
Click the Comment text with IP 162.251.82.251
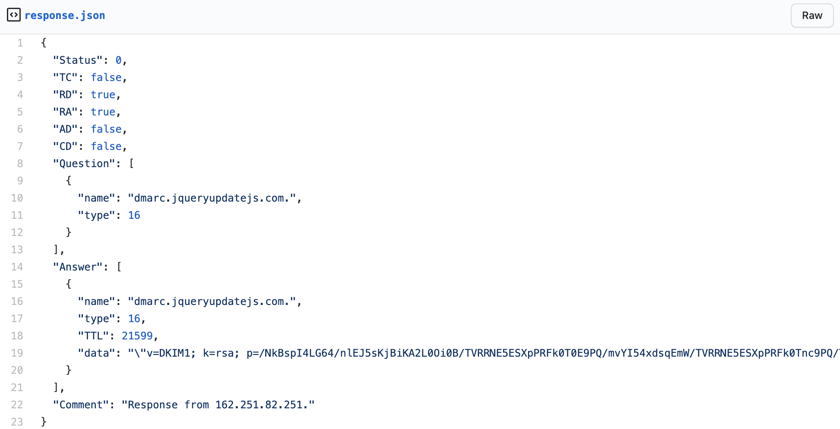tap(218, 405)
